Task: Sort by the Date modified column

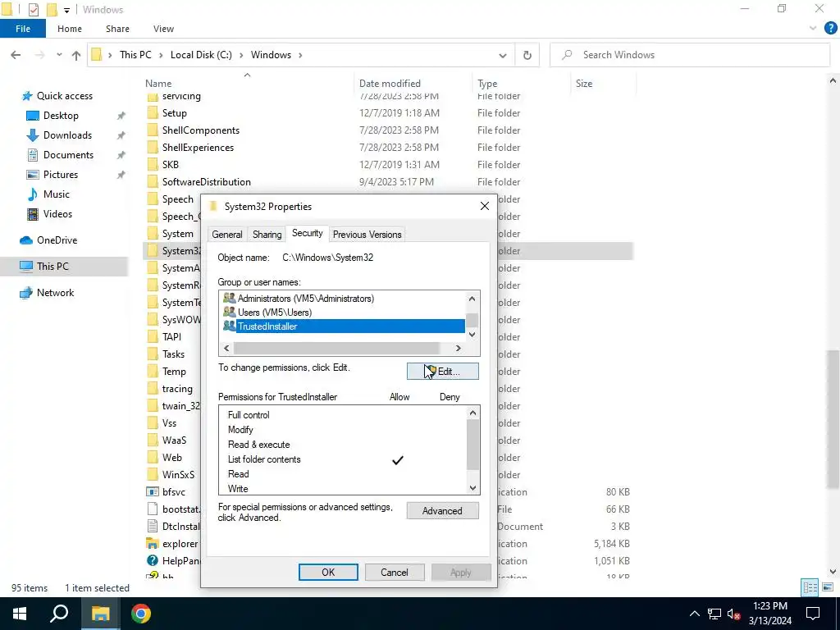Action: click(x=390, y=84)
